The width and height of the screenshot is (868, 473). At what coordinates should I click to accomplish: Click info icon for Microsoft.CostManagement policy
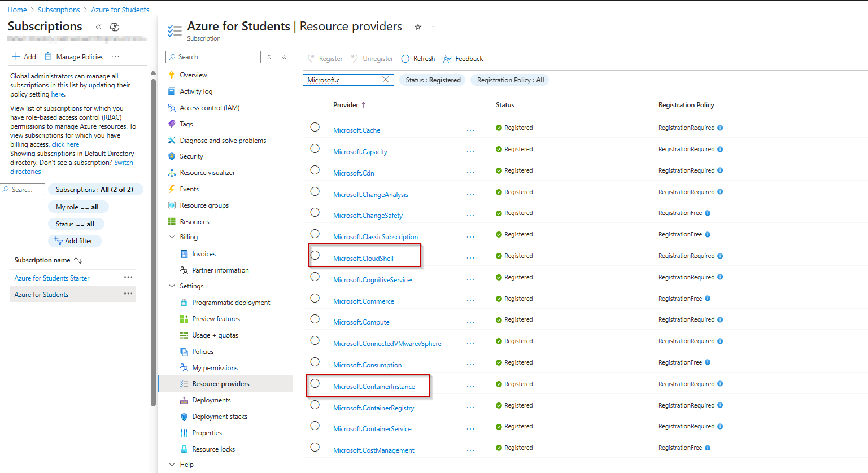[x=708, y=448]
